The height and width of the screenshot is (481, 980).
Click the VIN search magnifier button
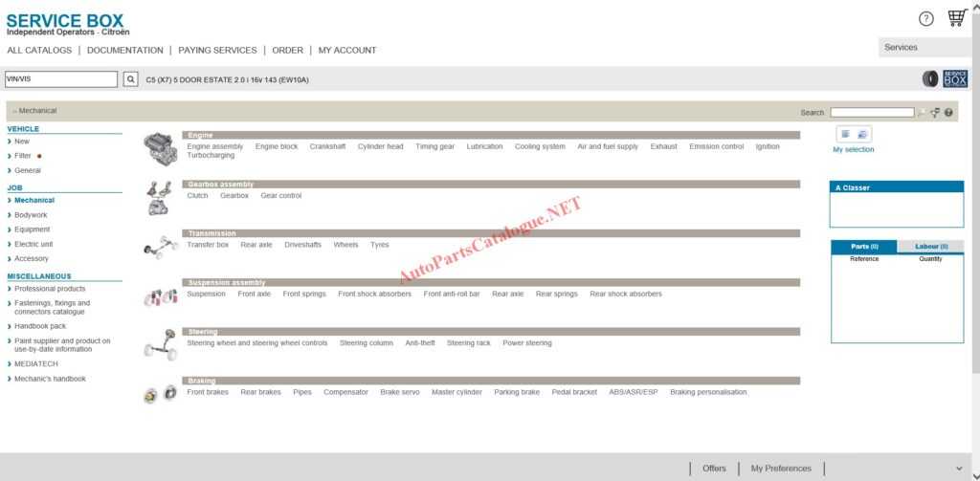[131, 79]
